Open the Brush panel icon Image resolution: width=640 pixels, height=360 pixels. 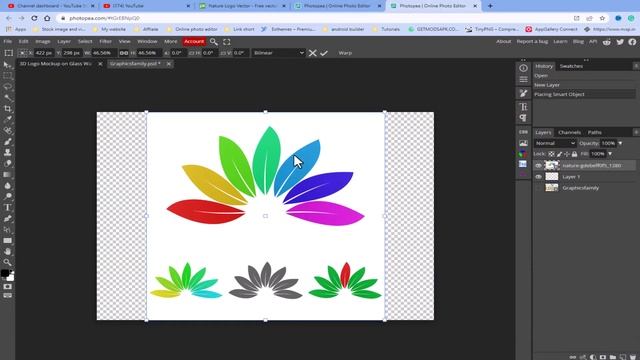click(523, 93)
